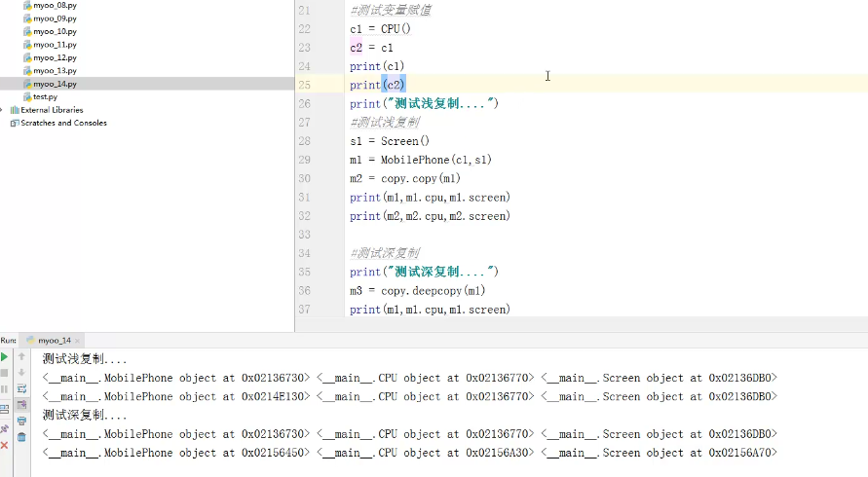Click the External Libraries bar-chart icon
Screen dimensions: 868x477
(x=15, y=110)
